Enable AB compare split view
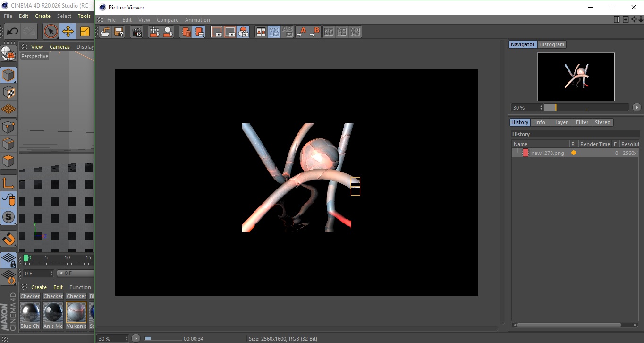 [x=261, y=32]
